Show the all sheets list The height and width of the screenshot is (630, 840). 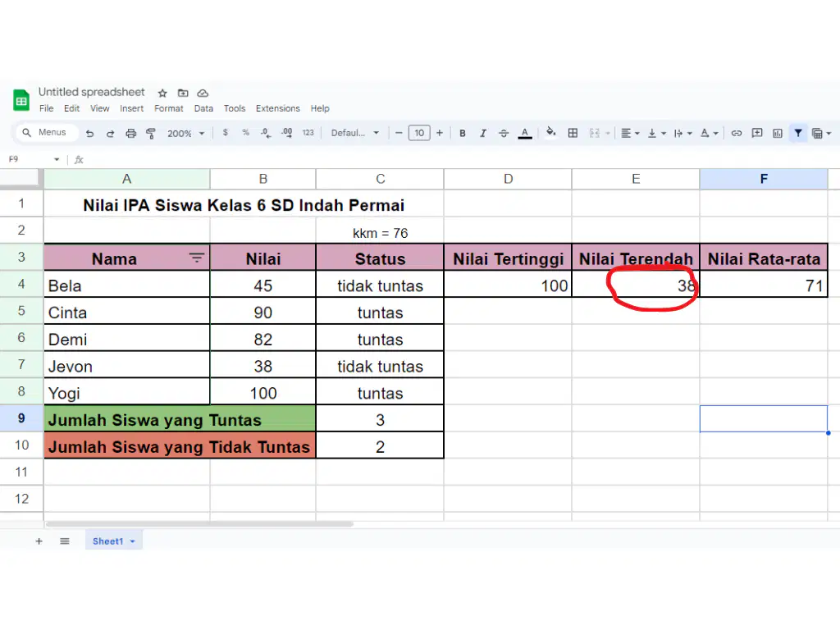click(65, 541)
